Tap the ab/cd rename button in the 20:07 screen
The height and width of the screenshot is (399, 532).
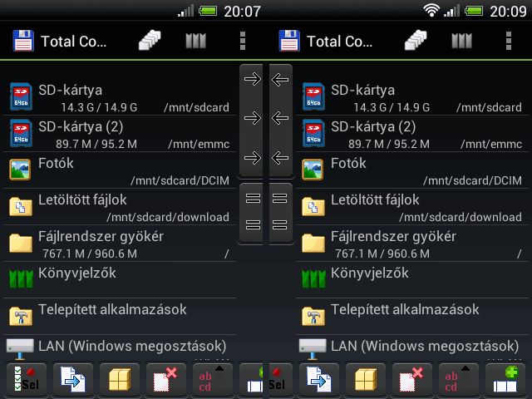tap(213, 379)
